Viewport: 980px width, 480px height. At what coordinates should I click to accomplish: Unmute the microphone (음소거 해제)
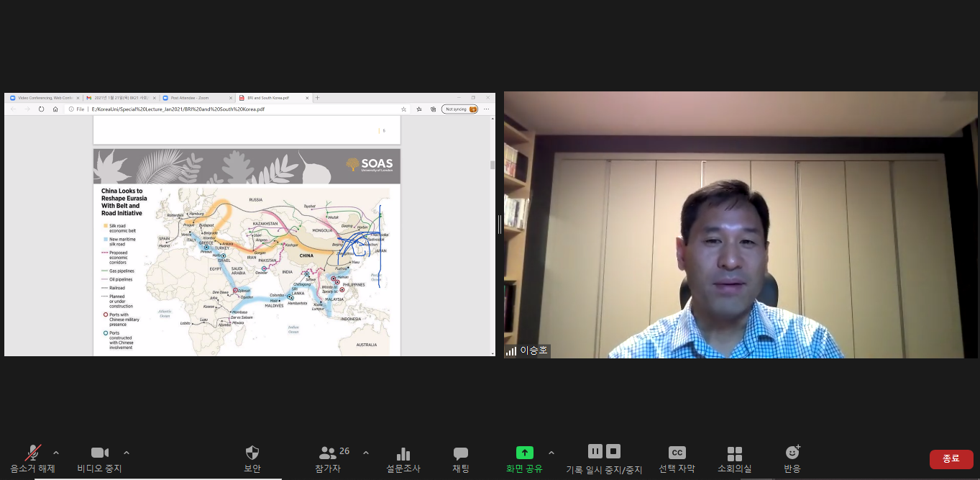coord(32,453)
